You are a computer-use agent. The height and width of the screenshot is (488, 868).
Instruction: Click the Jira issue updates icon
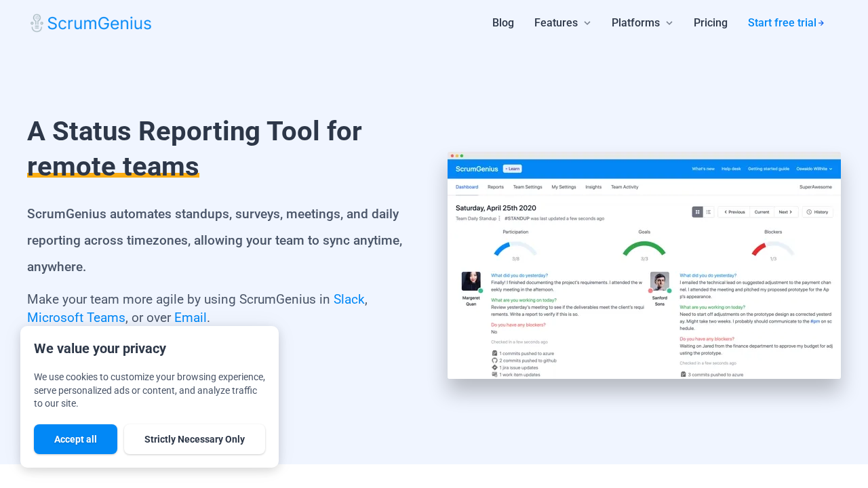(494, 367)
